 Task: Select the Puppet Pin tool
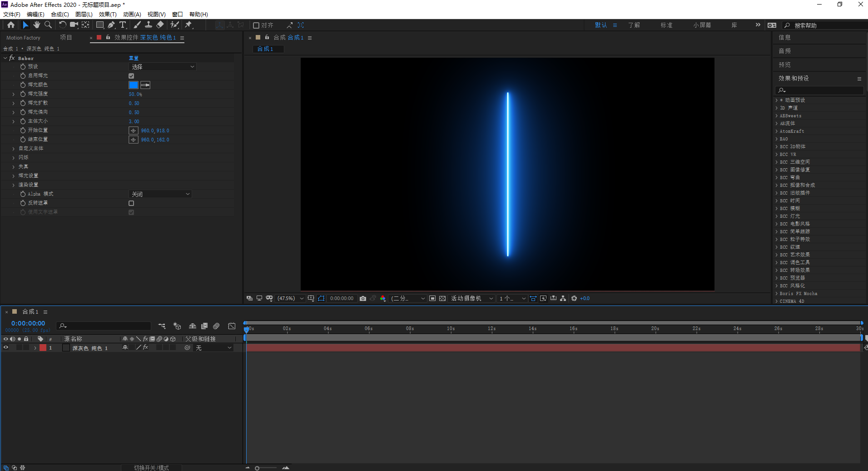[188, 25]
